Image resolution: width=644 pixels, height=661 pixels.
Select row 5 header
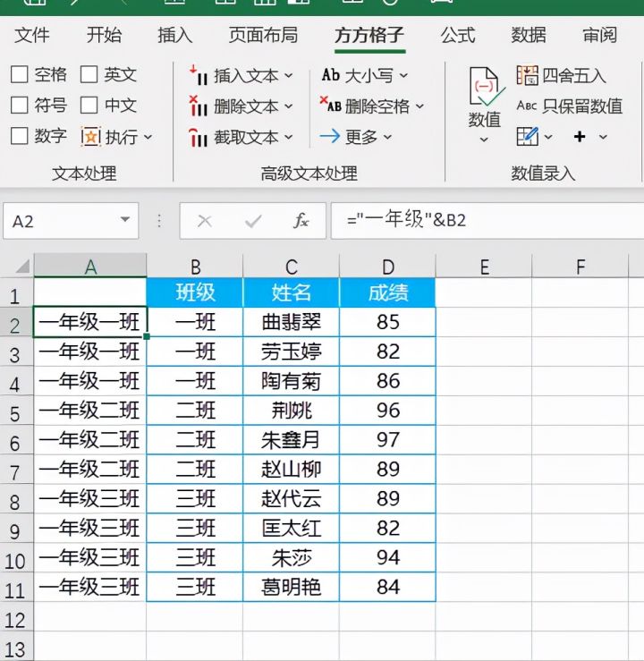pos(15,412)
